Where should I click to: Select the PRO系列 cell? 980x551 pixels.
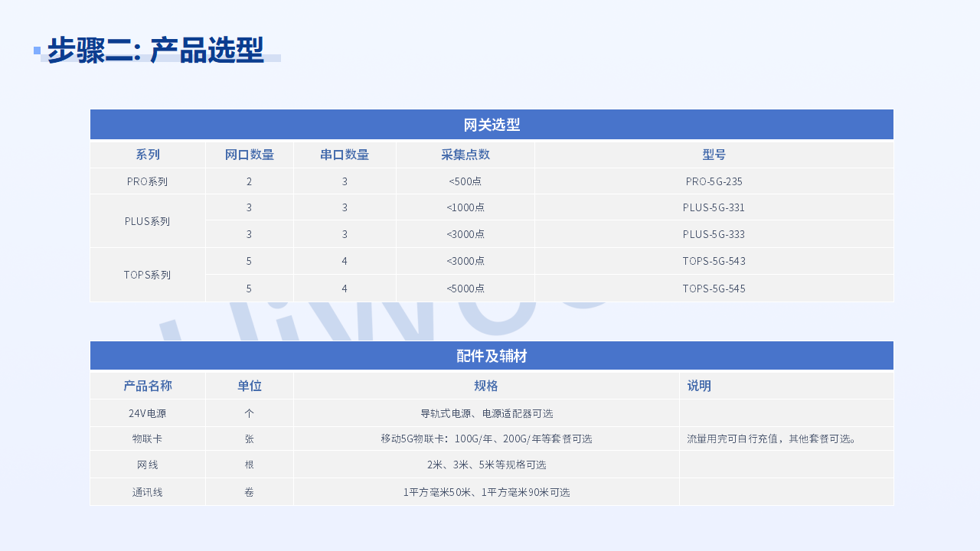(148, 181)
